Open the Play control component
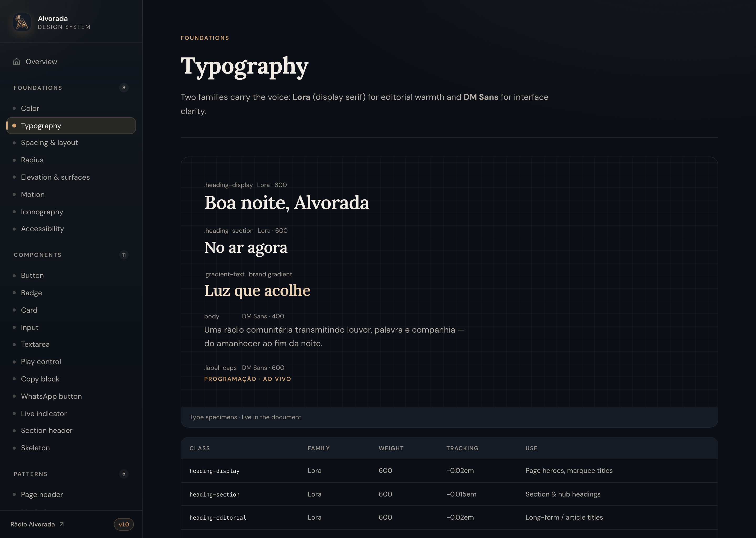Image resolution: width=756 pixels, height=538 pixels. (x=71, y=361)
